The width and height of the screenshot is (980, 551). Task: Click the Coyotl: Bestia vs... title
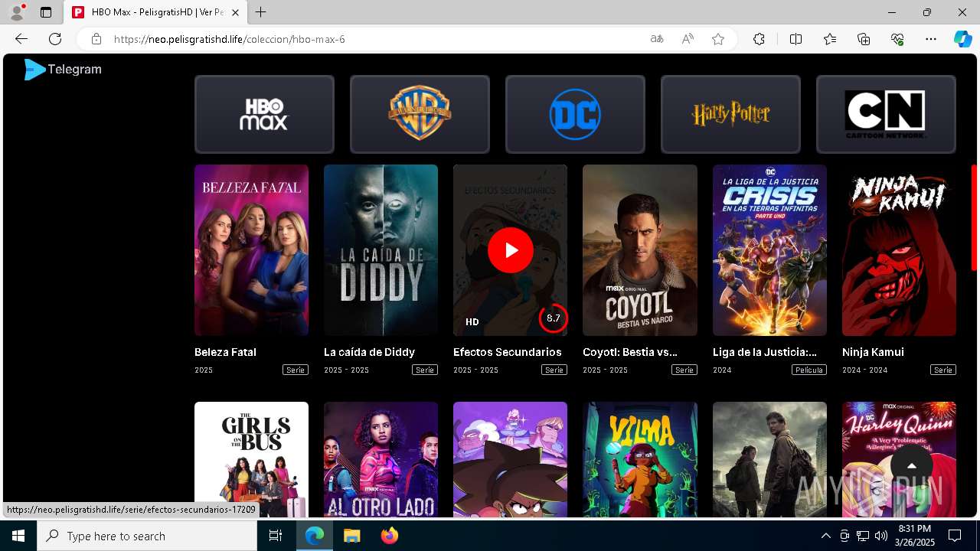click(630, 352)
